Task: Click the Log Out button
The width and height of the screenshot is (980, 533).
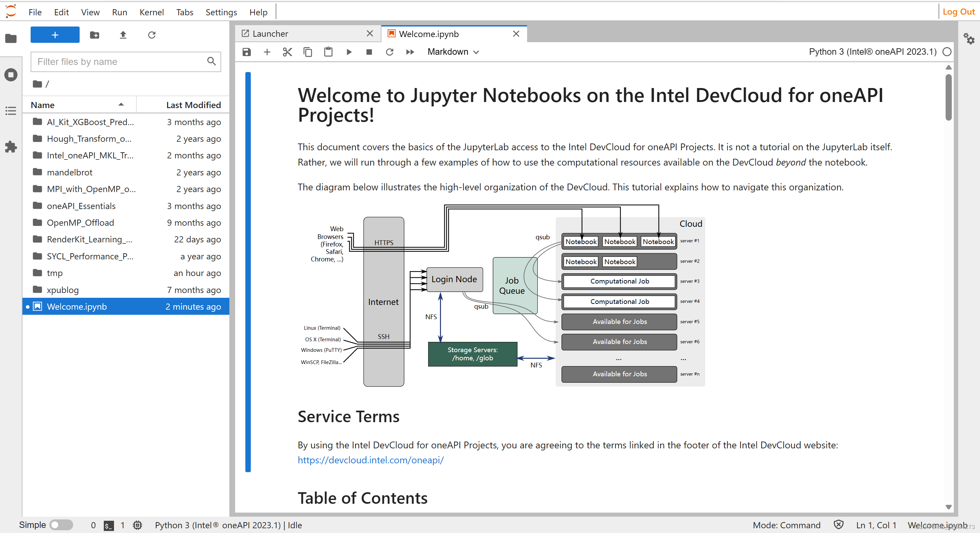Action: click(x=958, y=12)
